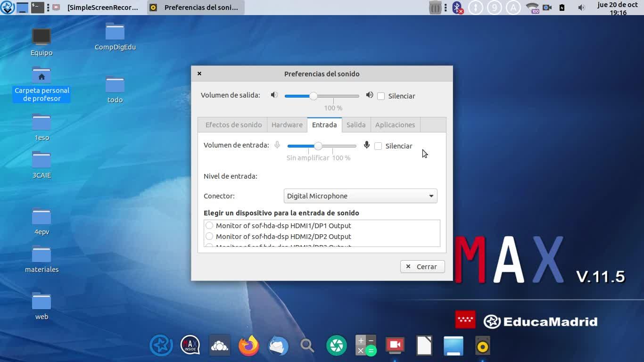Click the Bluetooth icon in top panel
Image resolution: width=644 pixels, height=362 pixels.
click(x=456, y=8)
